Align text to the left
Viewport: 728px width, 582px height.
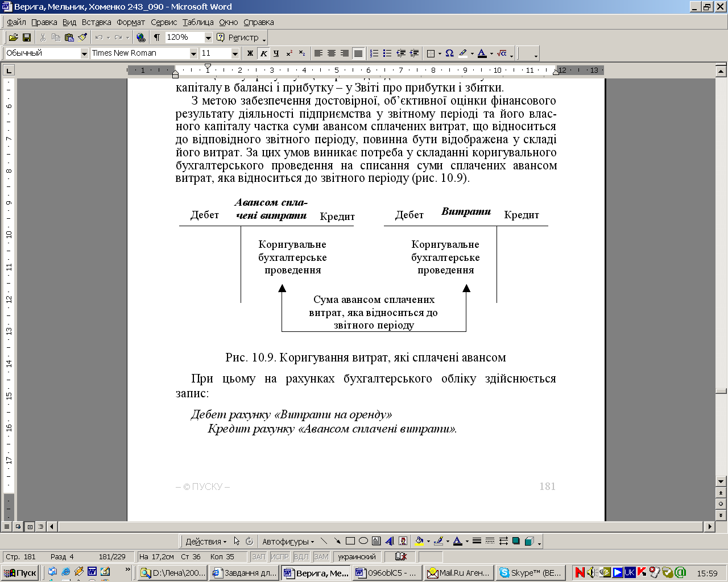pos(318,53)
